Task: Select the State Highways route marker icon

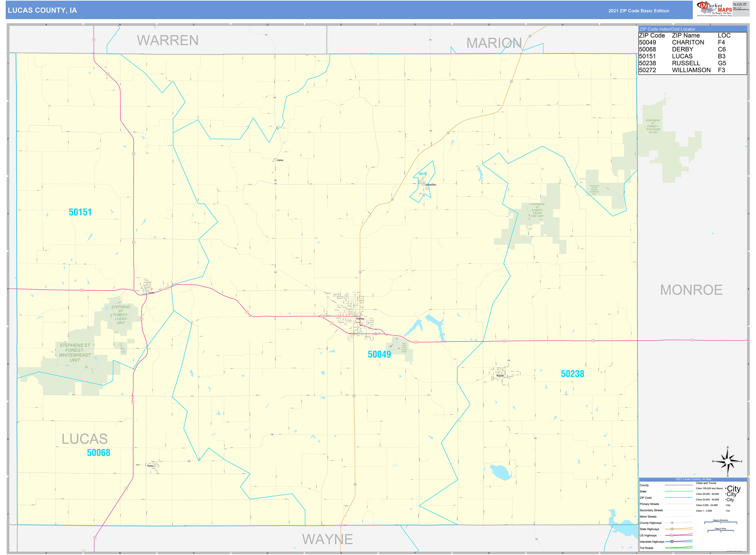Action: [x=672, y=529]
